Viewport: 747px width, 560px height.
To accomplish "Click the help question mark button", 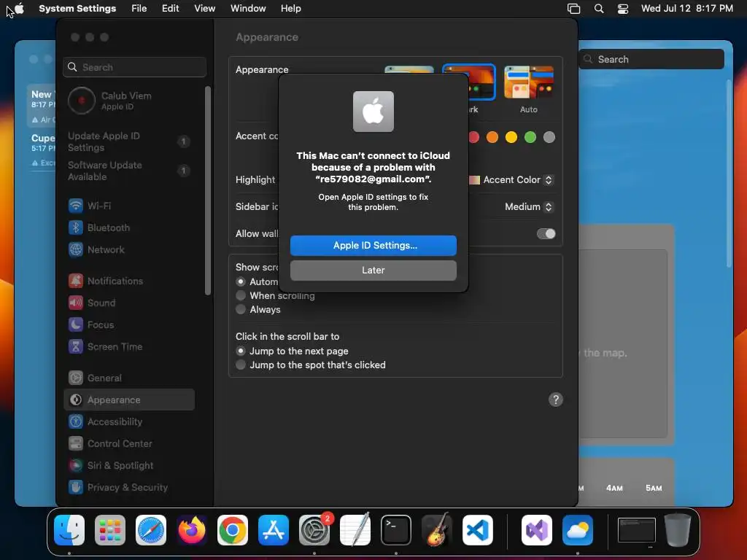I will click(x=555, y=400).
